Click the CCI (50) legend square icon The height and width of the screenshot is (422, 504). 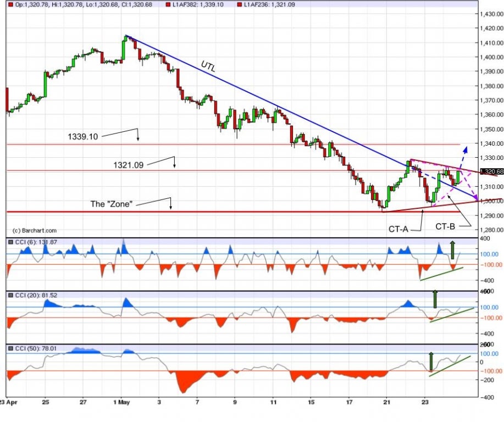(11, 348)
